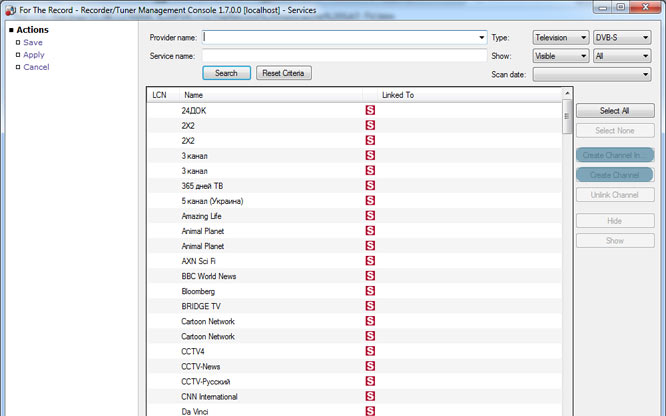Click into the Service name field

(344, 56)
